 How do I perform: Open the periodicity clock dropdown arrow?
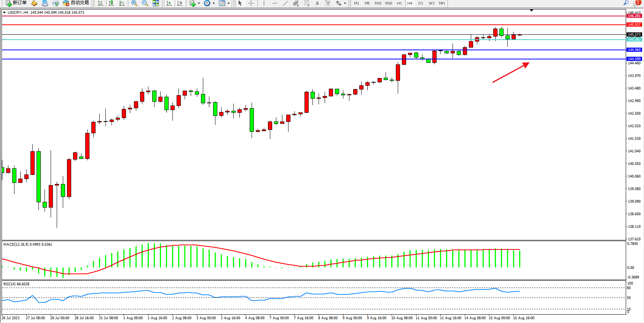[214, 3]
